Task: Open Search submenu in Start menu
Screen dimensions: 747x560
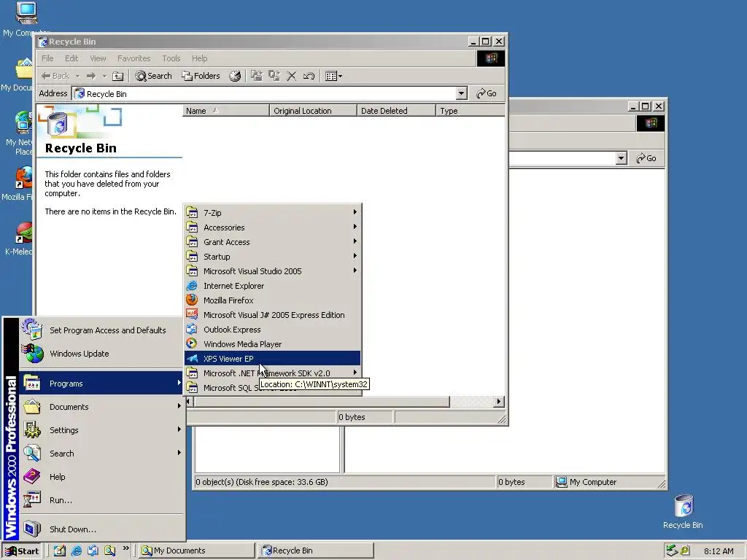Action: [x=101, y=454]
